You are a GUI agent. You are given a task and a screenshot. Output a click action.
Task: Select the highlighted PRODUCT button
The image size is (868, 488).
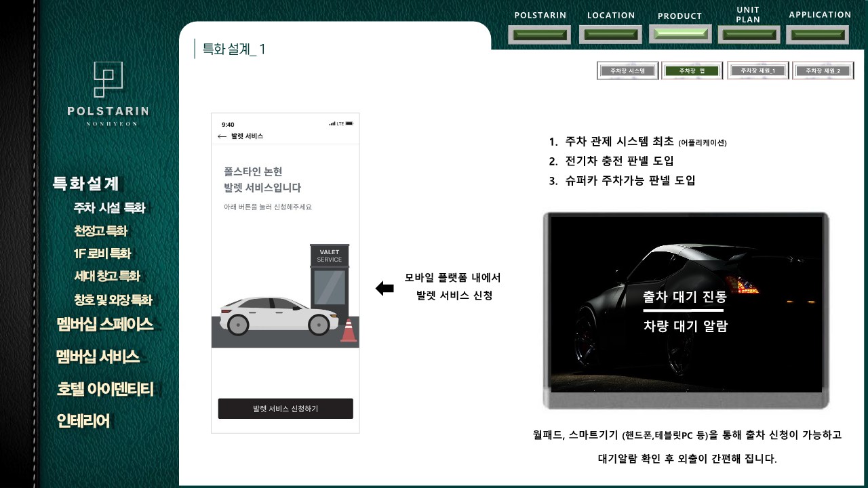click(x=679, y=35)
